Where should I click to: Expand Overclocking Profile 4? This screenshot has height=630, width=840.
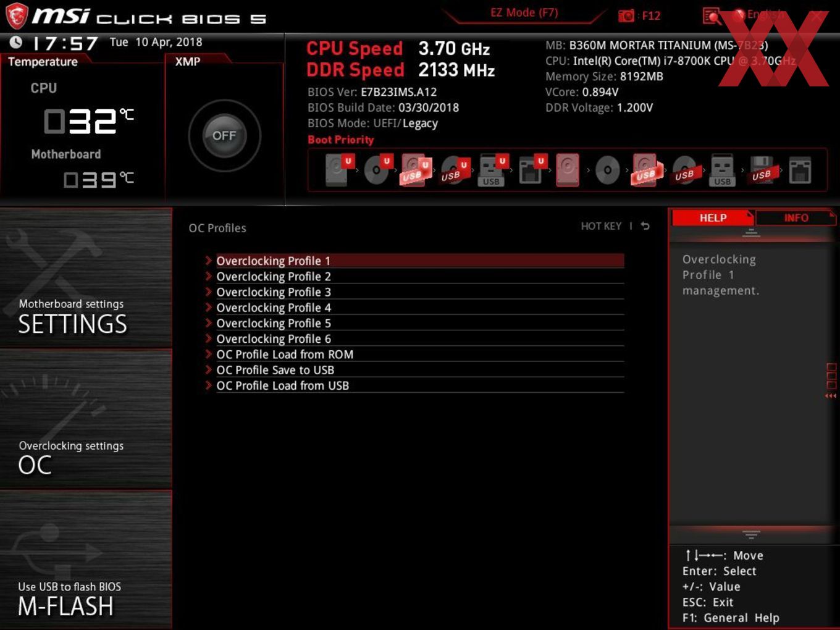[414, 307]
